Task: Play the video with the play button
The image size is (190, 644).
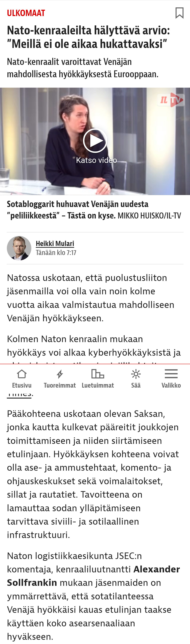Action: click(95, 141)
